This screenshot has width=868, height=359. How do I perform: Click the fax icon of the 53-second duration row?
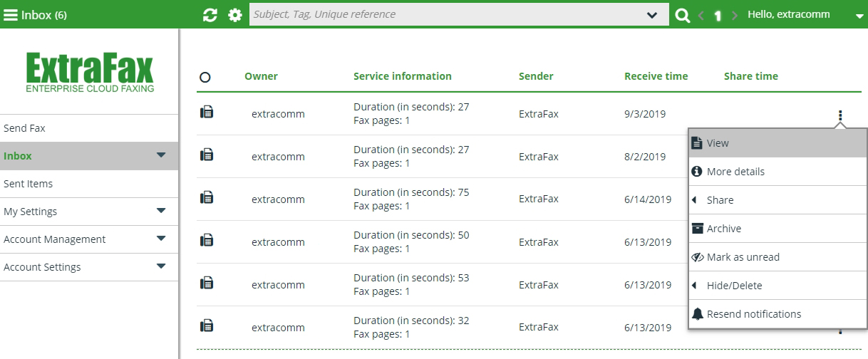pos(207,282)
